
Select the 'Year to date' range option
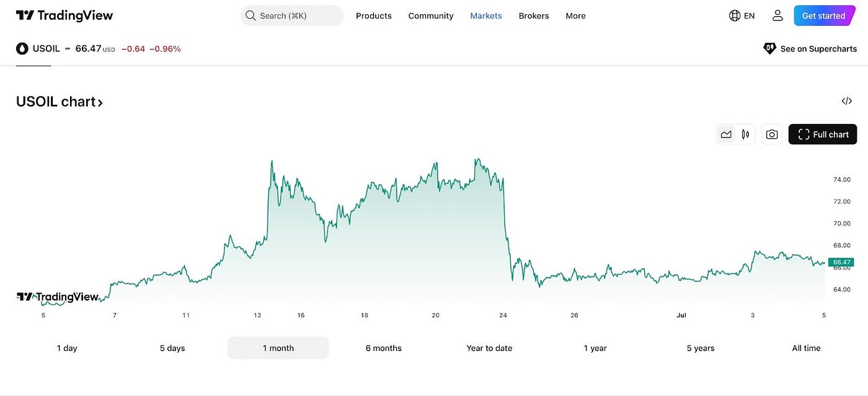[x=489, y=348]
